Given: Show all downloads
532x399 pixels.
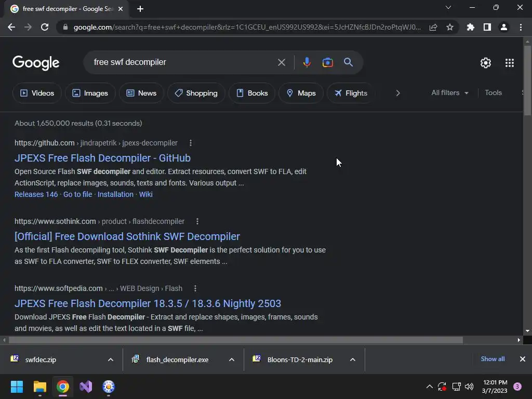Looking at the screenshot, I should point(493,359).
